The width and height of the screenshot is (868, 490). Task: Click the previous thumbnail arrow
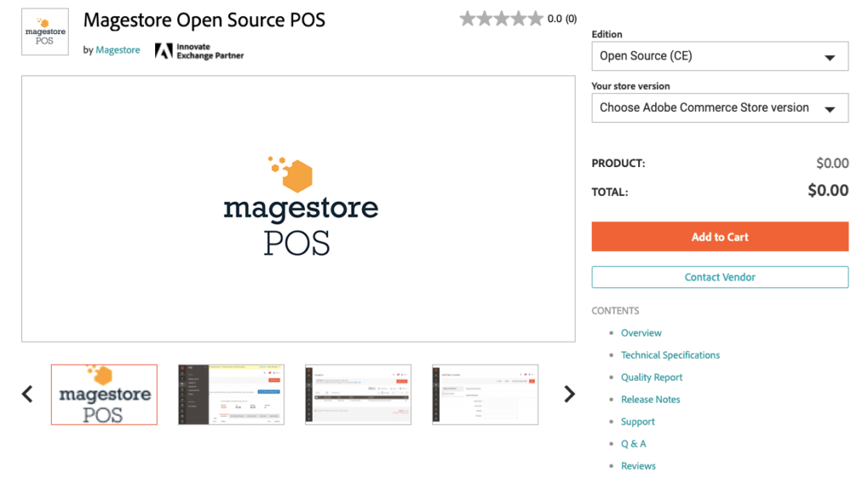click(27, 394)
